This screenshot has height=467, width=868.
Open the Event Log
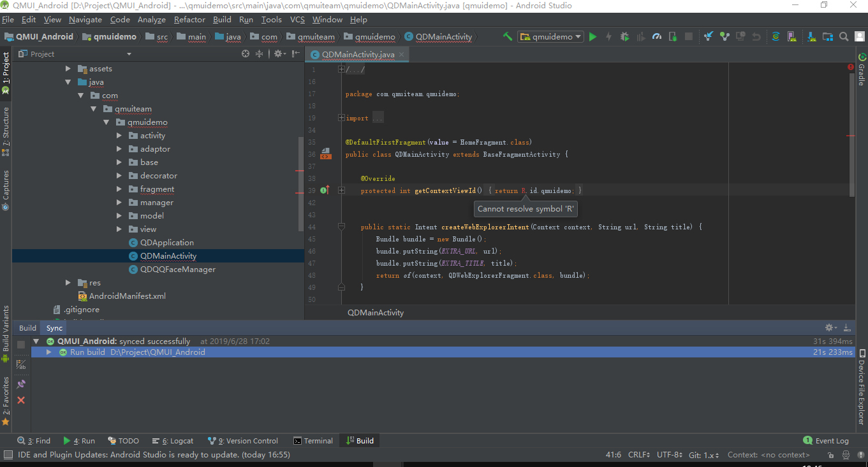coord(827,440)
